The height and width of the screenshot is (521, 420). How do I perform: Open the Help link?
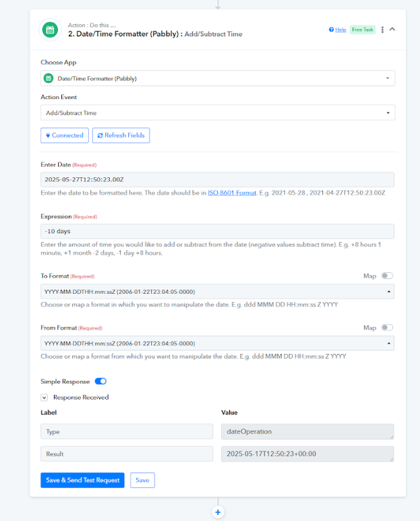[x=340, y=30]
